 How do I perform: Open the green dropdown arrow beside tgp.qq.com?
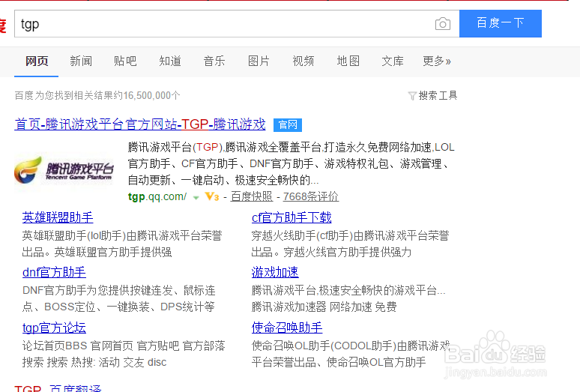196,197
